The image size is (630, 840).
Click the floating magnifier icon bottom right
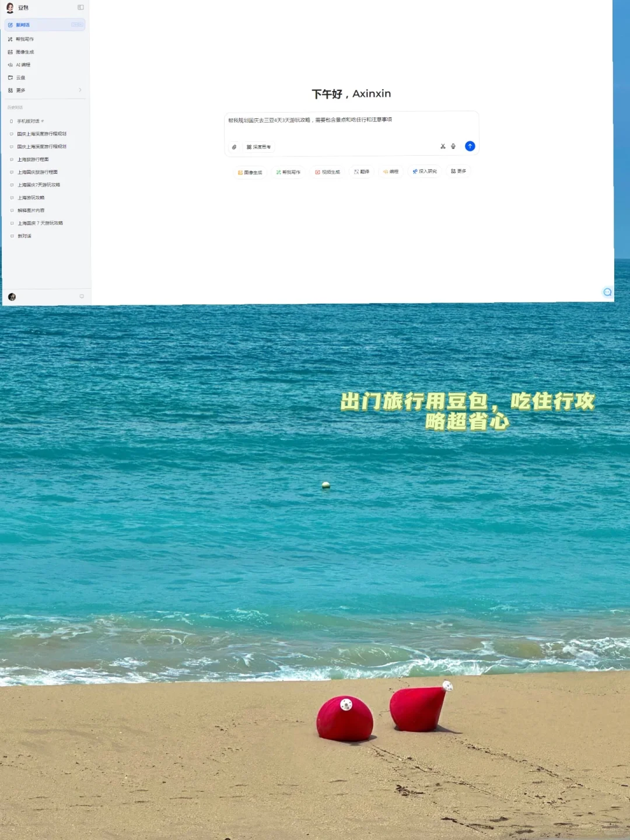(x=607, y=292)
